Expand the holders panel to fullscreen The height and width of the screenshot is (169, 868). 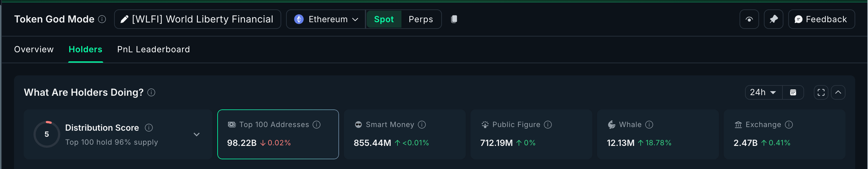(821, 93)
